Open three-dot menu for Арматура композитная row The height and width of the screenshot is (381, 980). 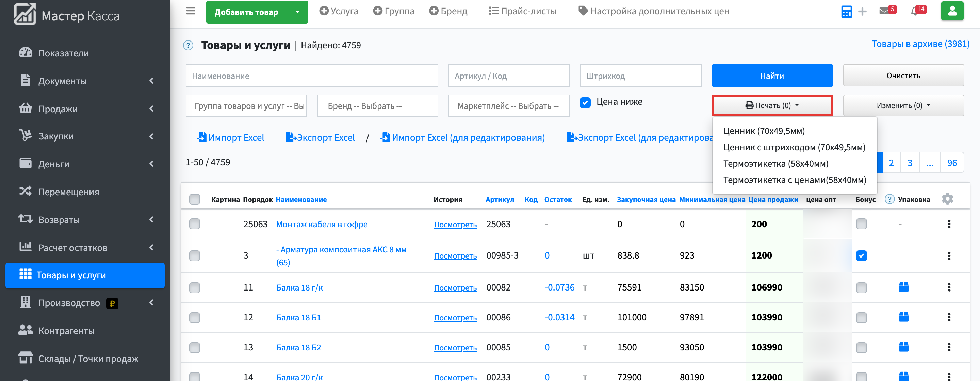[949, 256]
